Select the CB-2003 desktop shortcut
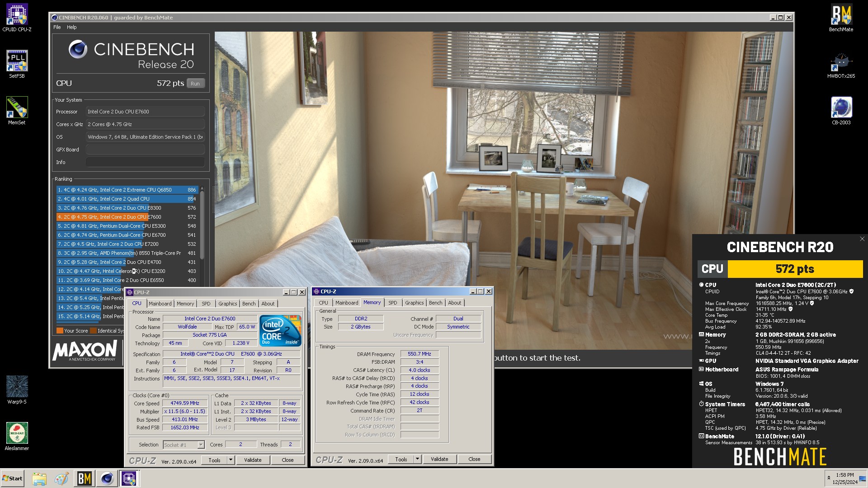 coord(841,110)
